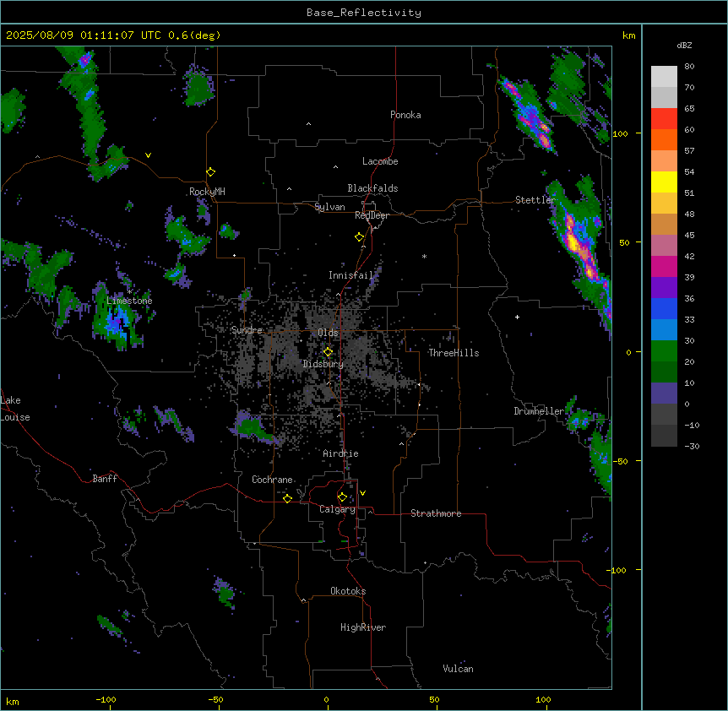Click the Sylvan label on the map
728x711 pixels.
point(329,207)
